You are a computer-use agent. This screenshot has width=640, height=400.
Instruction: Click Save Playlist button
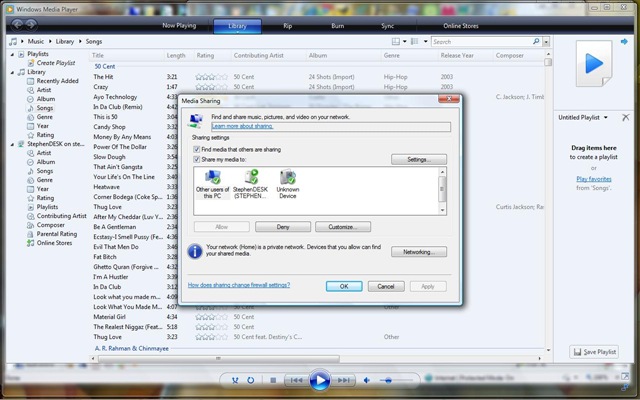click(x=594, y=352)
